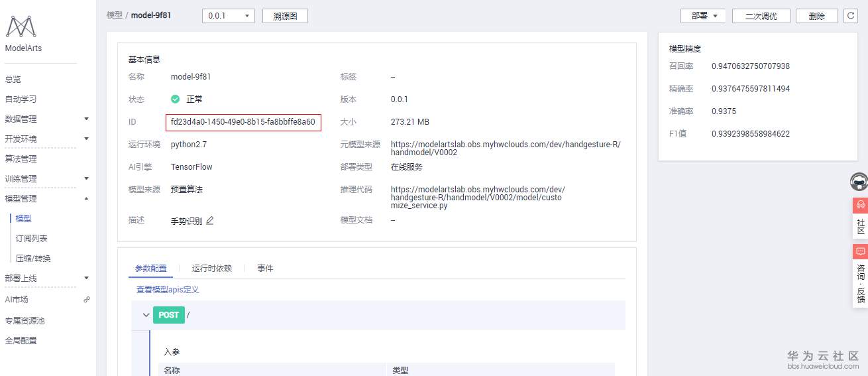The image size is (868, 376).
Task: Open 自动学习 in sidebar
Action: tap(21, 99)
